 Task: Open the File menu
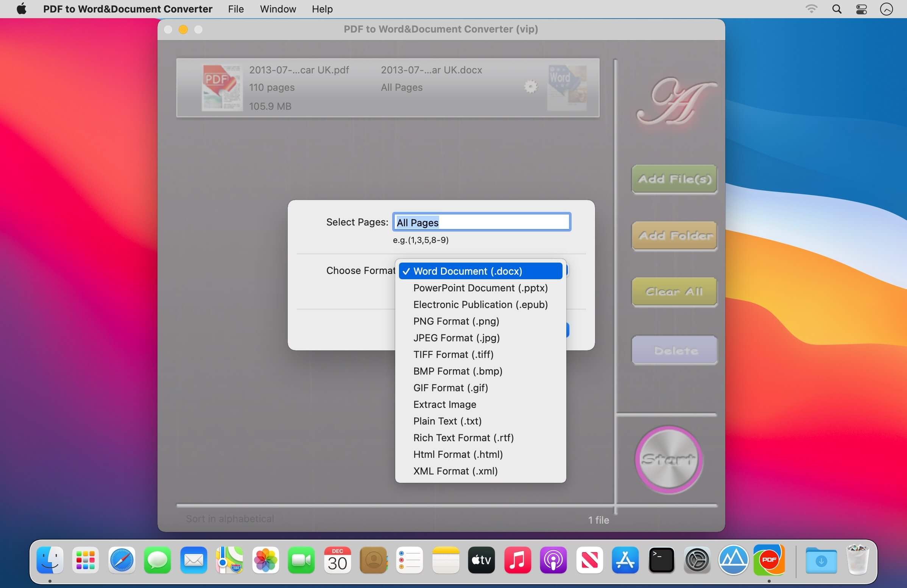tap(235, 9)
